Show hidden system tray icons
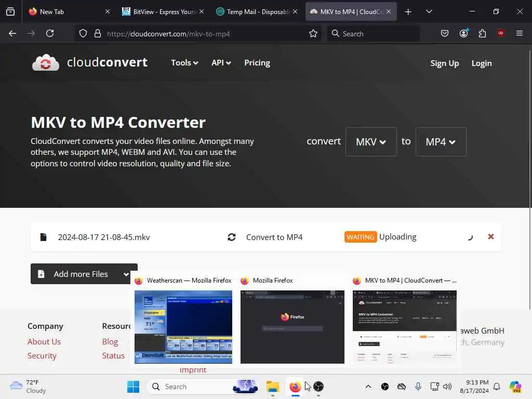The height and width of the screenshot is (399, 532). point(368,387)
